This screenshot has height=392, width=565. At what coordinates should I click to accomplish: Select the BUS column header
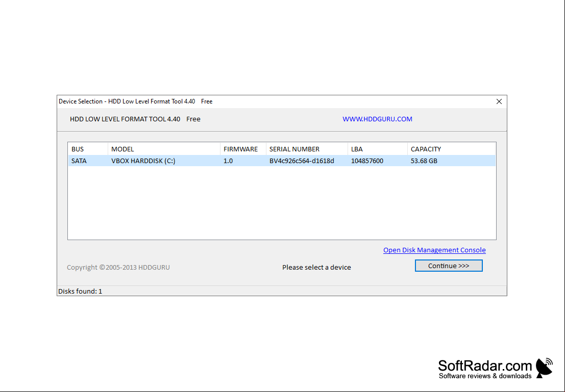[x=88, y=149]
